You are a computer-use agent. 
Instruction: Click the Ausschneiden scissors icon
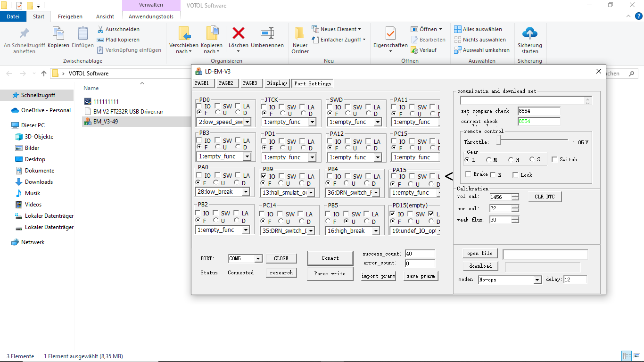100,29
